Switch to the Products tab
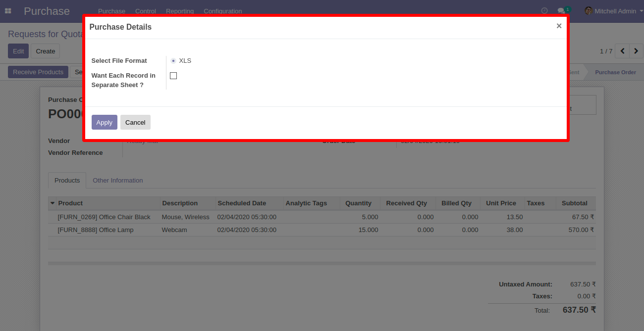This screenshot has width=644, height=331. [67, 180]
